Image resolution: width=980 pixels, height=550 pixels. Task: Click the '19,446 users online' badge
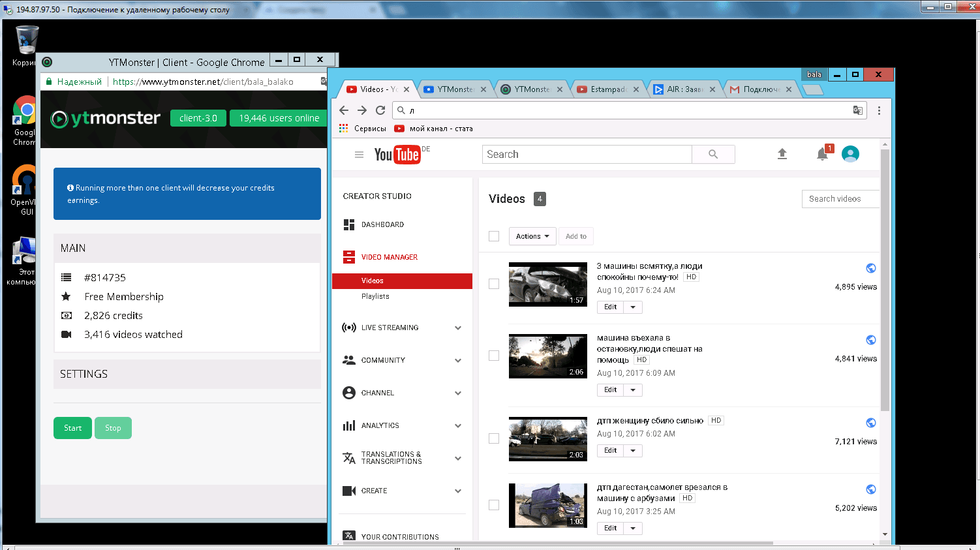point(279,118)
